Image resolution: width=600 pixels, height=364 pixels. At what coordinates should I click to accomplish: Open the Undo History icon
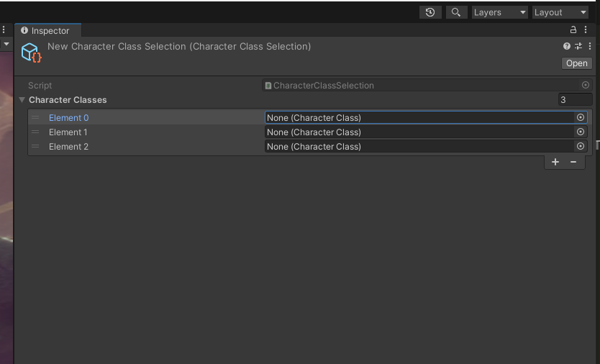[430, 12]
